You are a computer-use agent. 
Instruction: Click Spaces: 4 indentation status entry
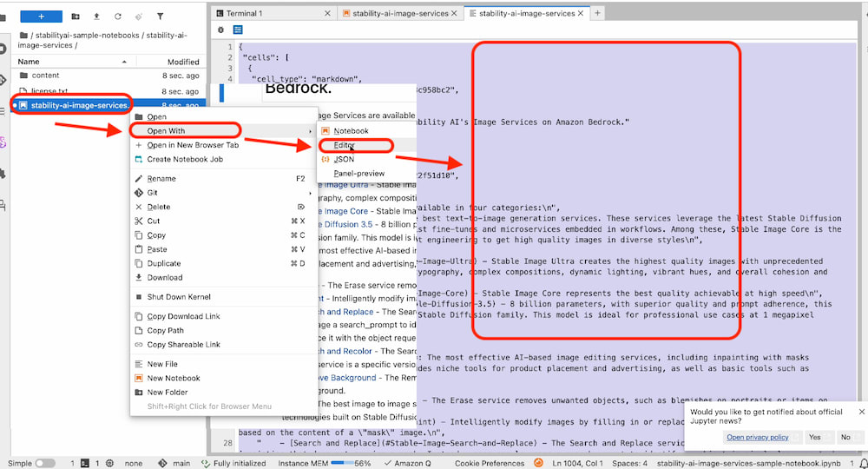pyautogui.click(x=629, y=463)
